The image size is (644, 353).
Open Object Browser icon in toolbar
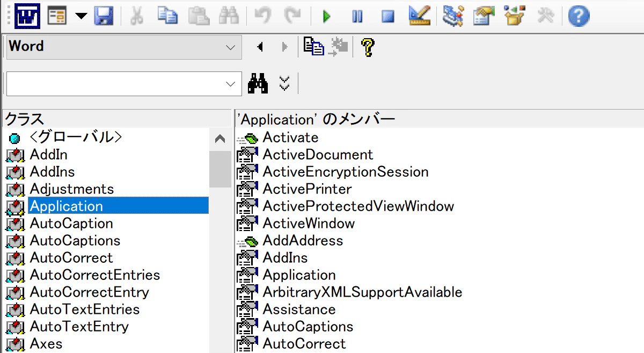click(x=514, y=16)
